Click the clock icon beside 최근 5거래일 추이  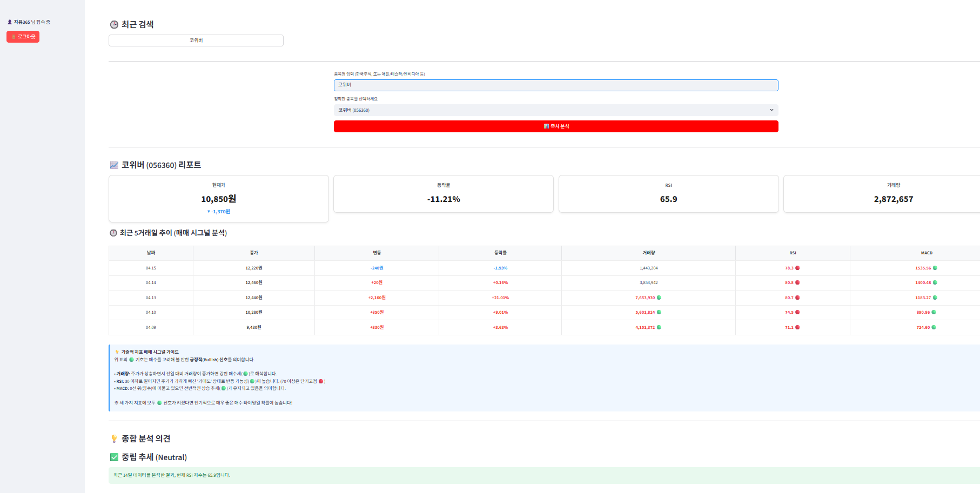pyautogui.click(x=113, y=233)
